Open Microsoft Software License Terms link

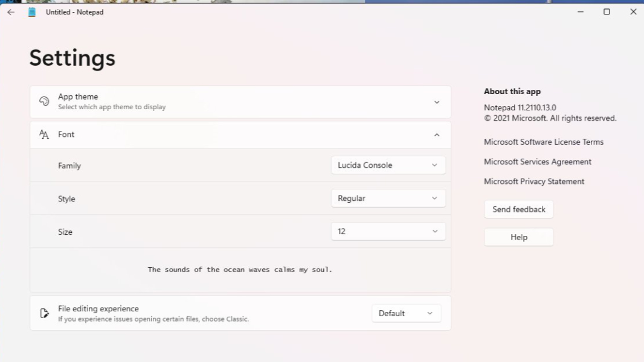(543, 142)
